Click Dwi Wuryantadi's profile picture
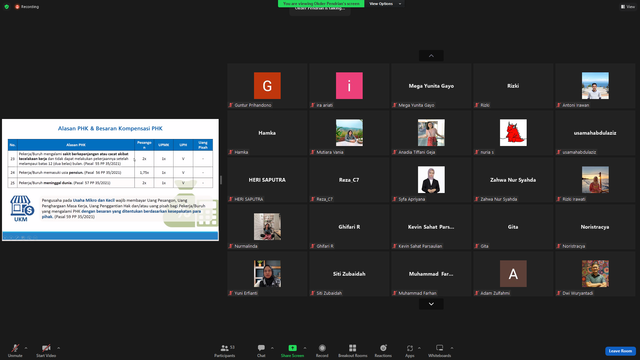The image size is (640, 360). point(595,273)
